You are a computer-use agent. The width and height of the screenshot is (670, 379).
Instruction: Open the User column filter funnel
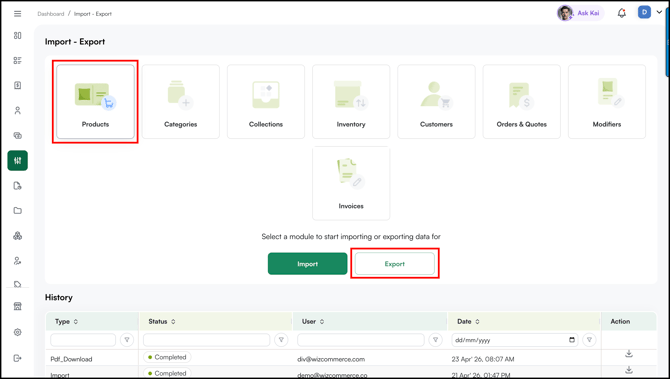435,340
